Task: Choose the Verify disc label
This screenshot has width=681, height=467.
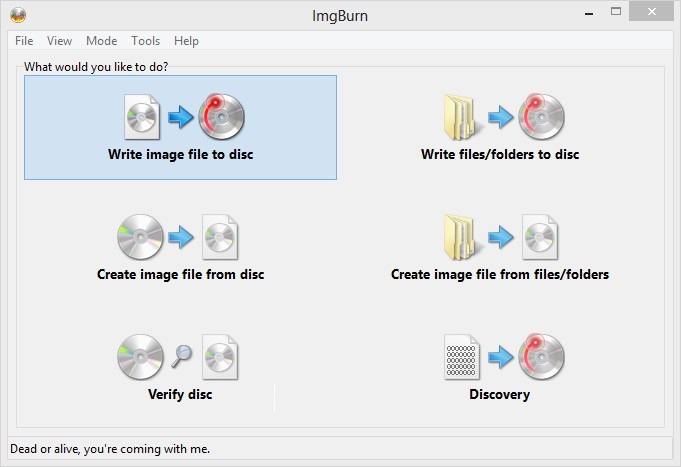Action: click(180, 394)
